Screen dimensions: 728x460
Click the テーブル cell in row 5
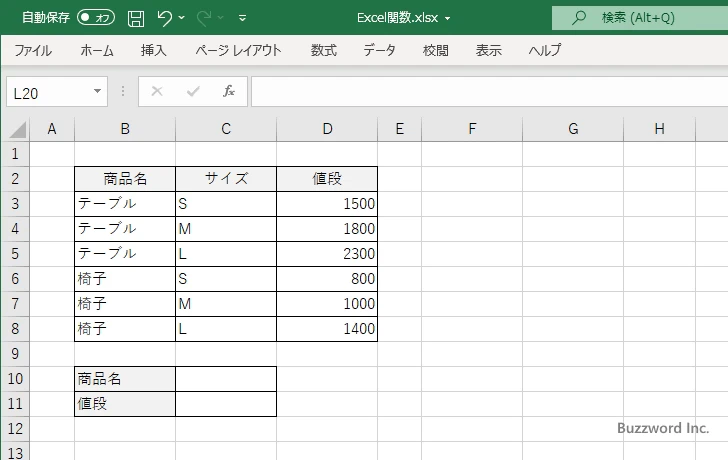[x=125, y=254]
